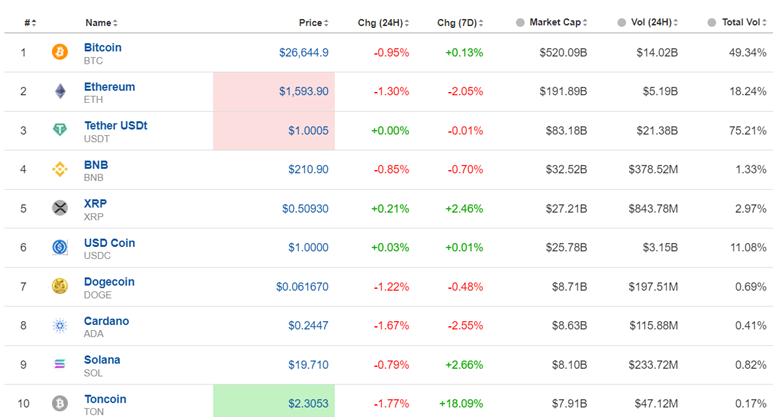780x417 pixels.
Task: Click the BNB logo icon
Action: coord(60,169)
